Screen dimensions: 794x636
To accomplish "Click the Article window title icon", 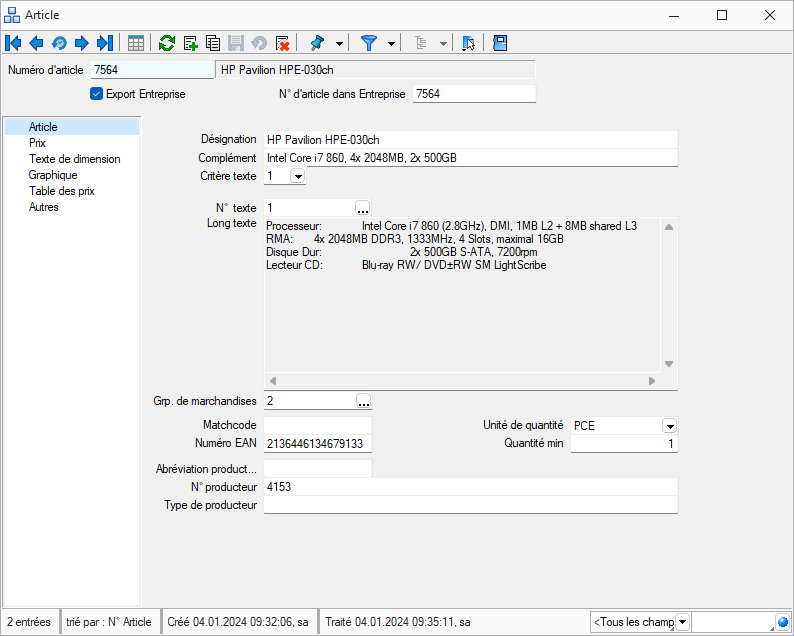I will [x=12, y=15].
